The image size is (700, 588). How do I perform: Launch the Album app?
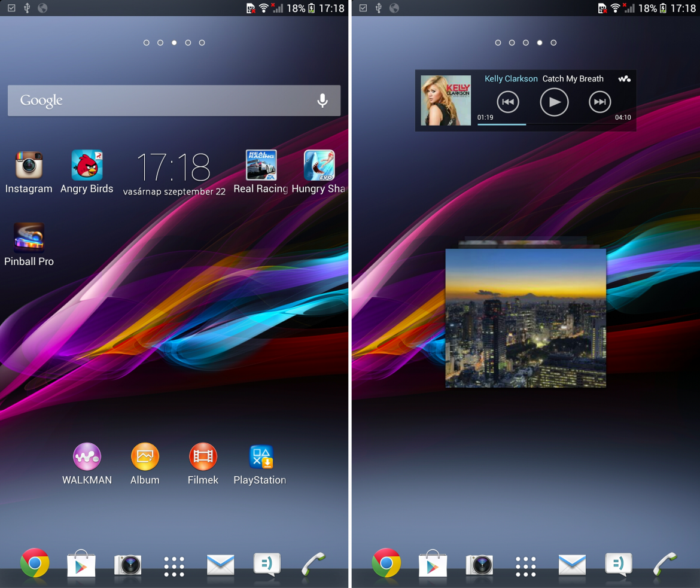pyautogui.click(x=144, y=456)
